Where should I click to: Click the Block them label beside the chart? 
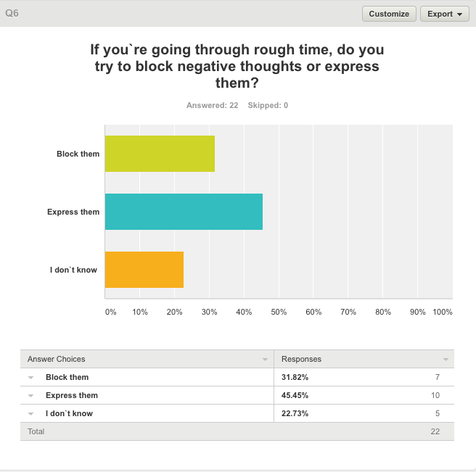click(x=78, y=154)
